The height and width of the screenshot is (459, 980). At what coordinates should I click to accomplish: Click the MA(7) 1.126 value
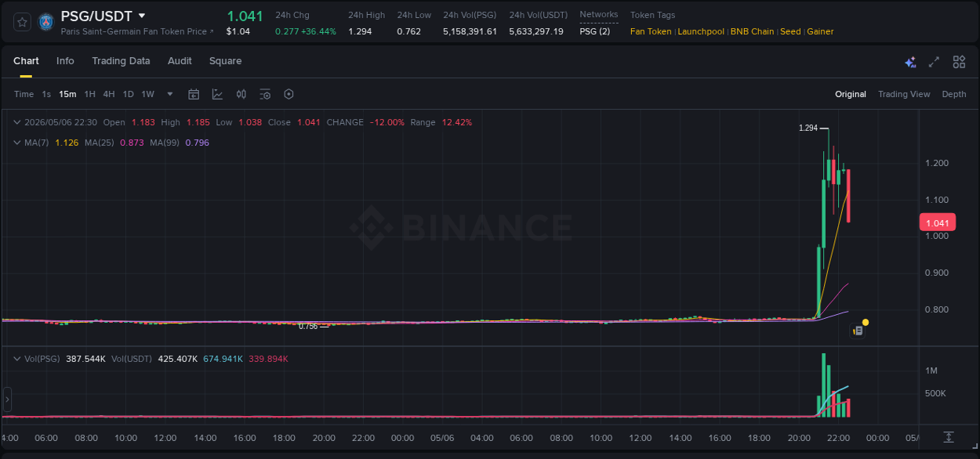click(x=67, y=143)
